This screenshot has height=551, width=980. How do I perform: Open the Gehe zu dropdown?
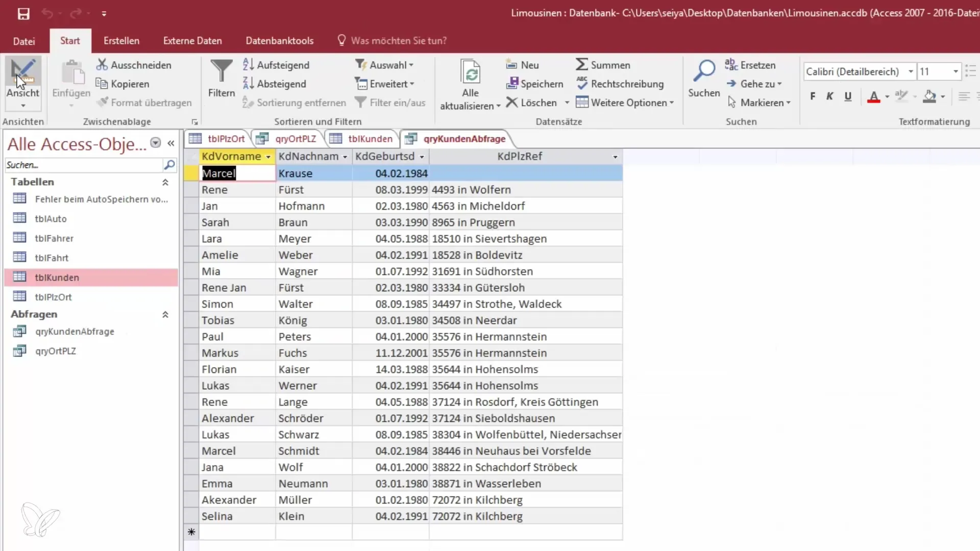pos(754,84)
